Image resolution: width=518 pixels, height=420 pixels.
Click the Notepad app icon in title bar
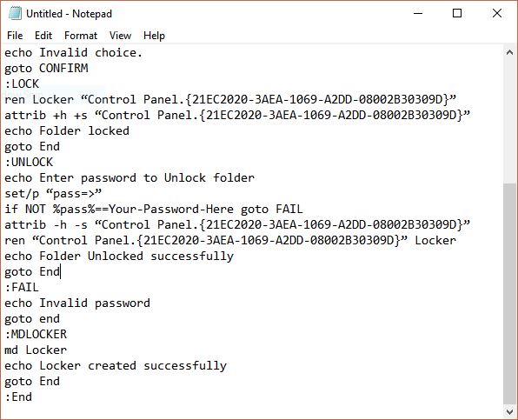[x=15, y=13]
